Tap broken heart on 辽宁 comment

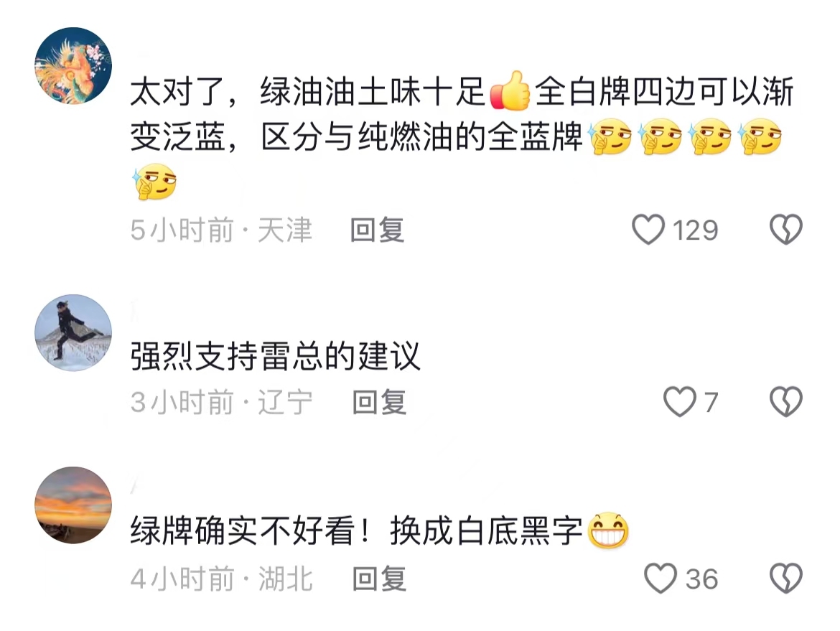pos(786,402)
